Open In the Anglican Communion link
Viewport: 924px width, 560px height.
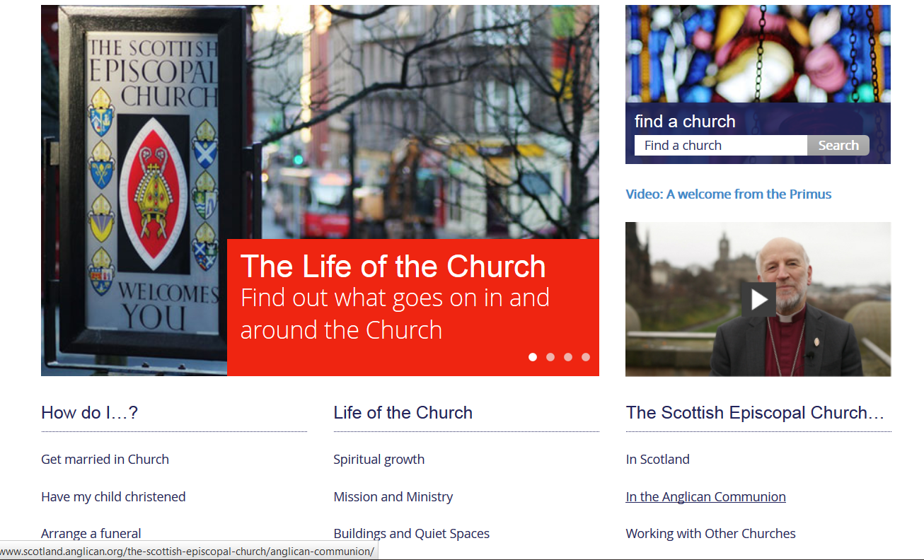[x=706, y=497]
